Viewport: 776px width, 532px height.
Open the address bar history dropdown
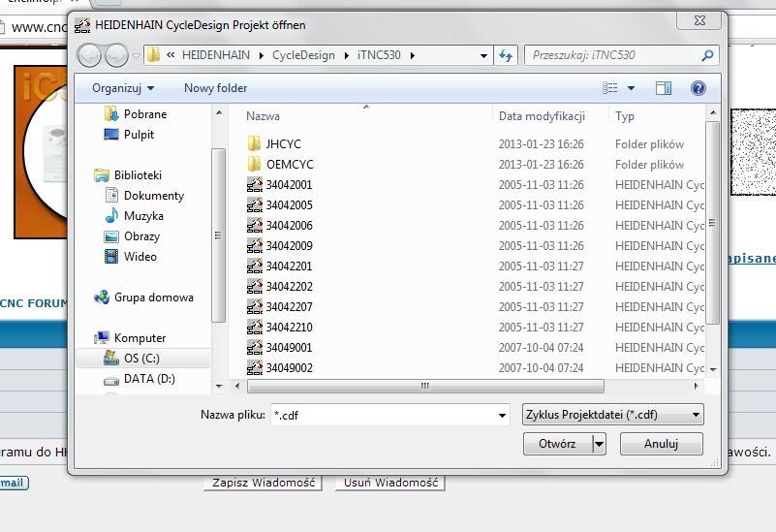click(x=483, y=56)
